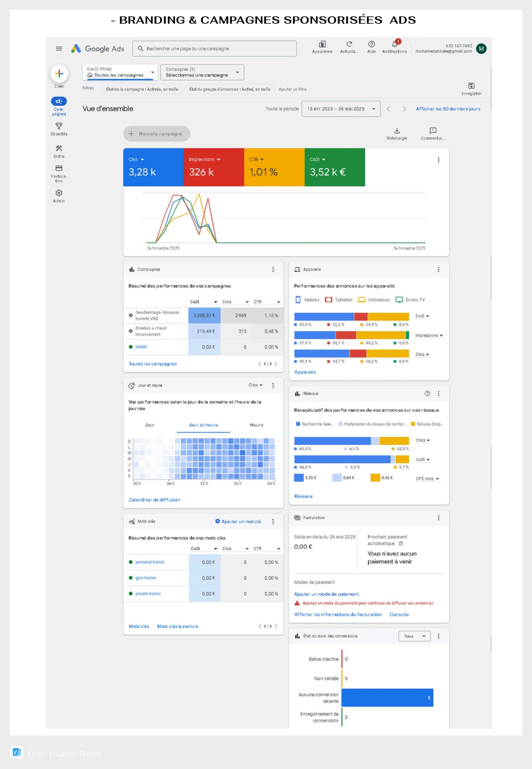Go to the next date period arrow
The height and width of the screenshot is (769, 532).
coord(404,109)
